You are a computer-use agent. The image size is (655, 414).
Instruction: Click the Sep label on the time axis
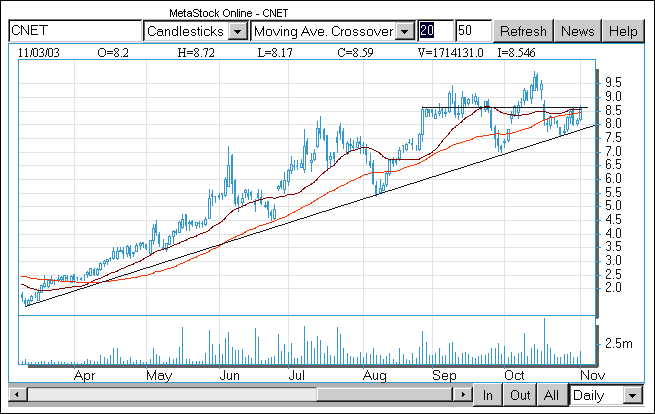click(x=444, y=375)
